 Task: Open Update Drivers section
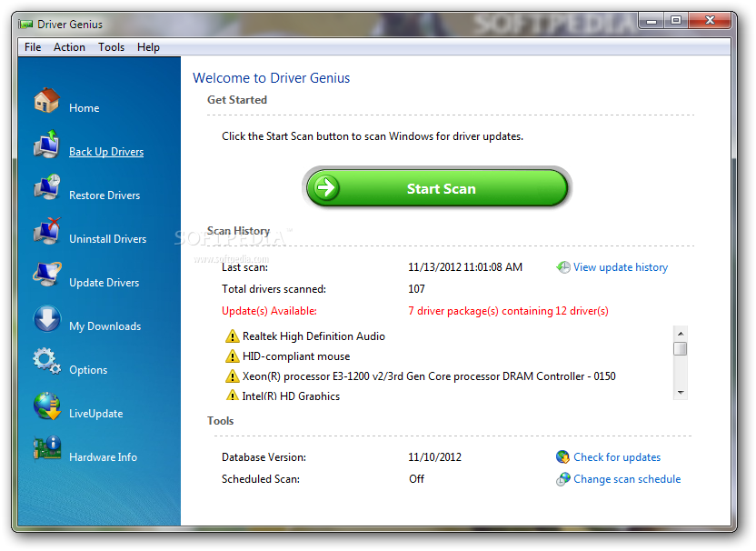pos(104,283)
